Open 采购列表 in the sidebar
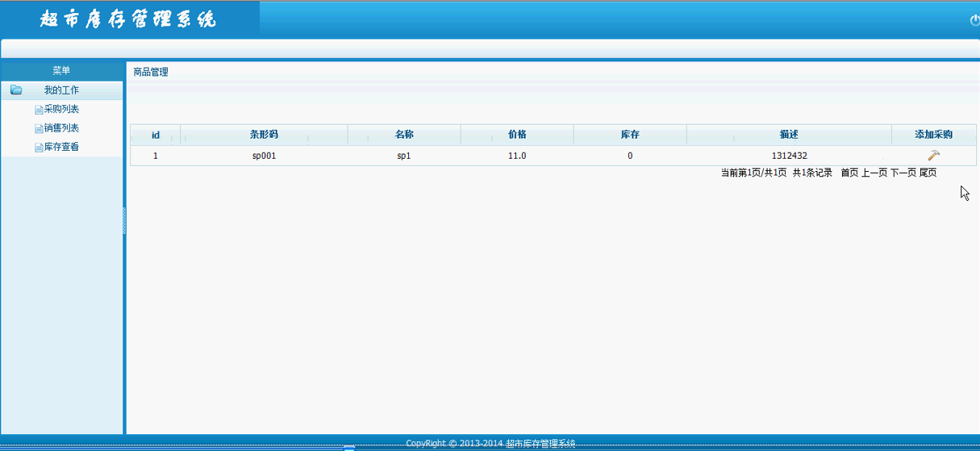Image resolution: width=980 pixels, height=451 pixels. [61, 109]
